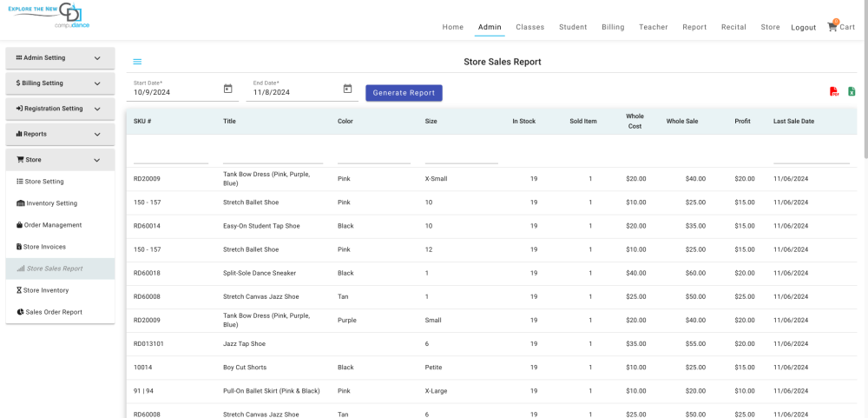Screen dimensions: 868x418
Task: Export report as PDF icon
Action: point(833,92)
